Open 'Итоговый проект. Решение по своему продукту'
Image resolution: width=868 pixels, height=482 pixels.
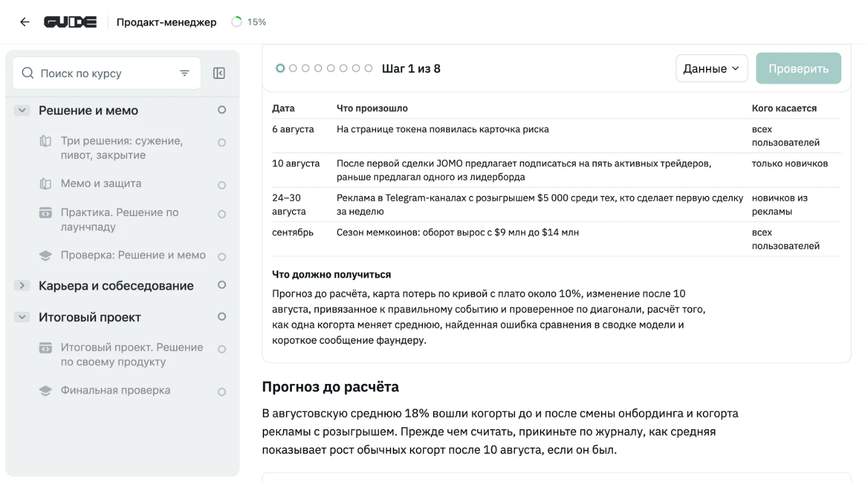[x=132, y=354]
